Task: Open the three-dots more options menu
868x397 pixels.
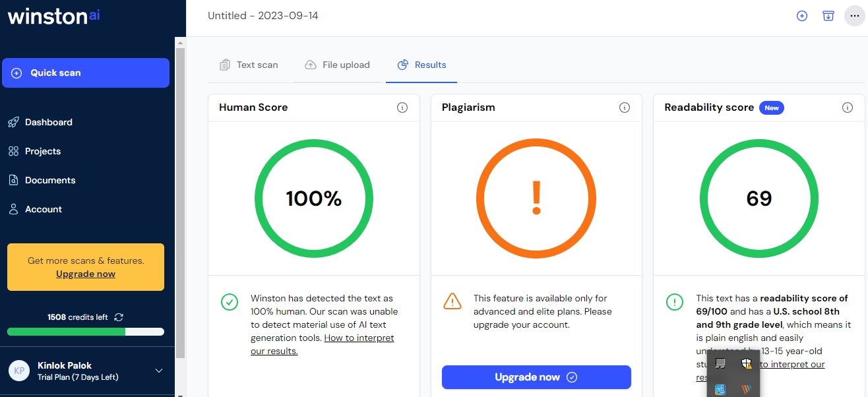Action: point(855,16)
